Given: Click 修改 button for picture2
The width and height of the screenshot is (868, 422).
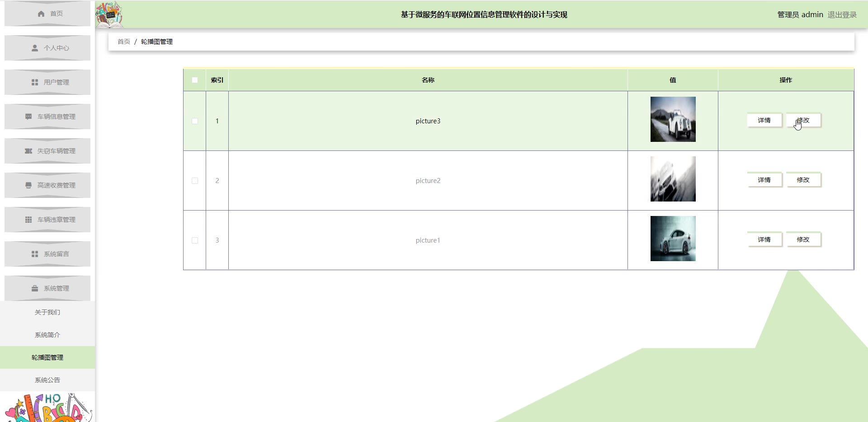Looking at the screenshot, I should click(803, 180).
